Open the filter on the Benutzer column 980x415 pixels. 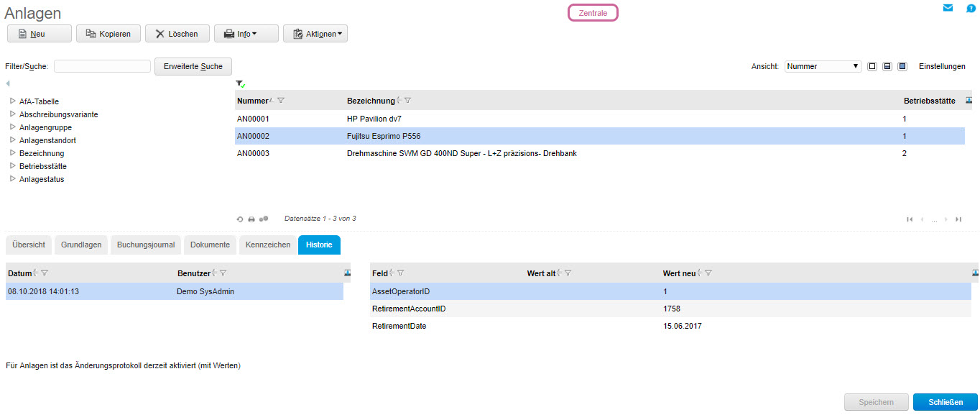[x=223, y=273]
